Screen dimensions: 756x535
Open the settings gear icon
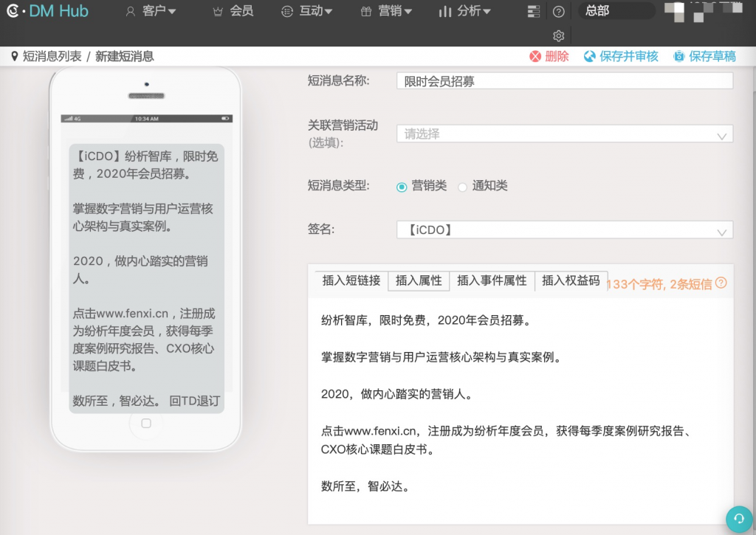(x=559, y=36)
